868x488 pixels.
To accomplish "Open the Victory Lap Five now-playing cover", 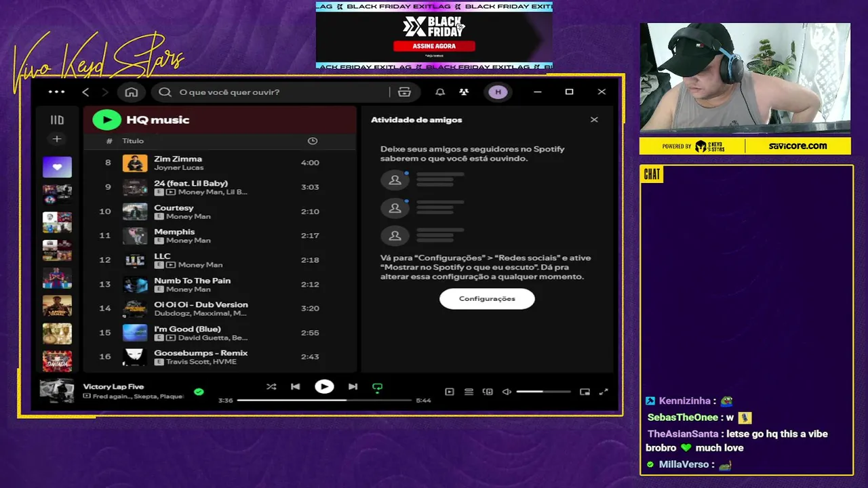I will click(x=57, y=391).
